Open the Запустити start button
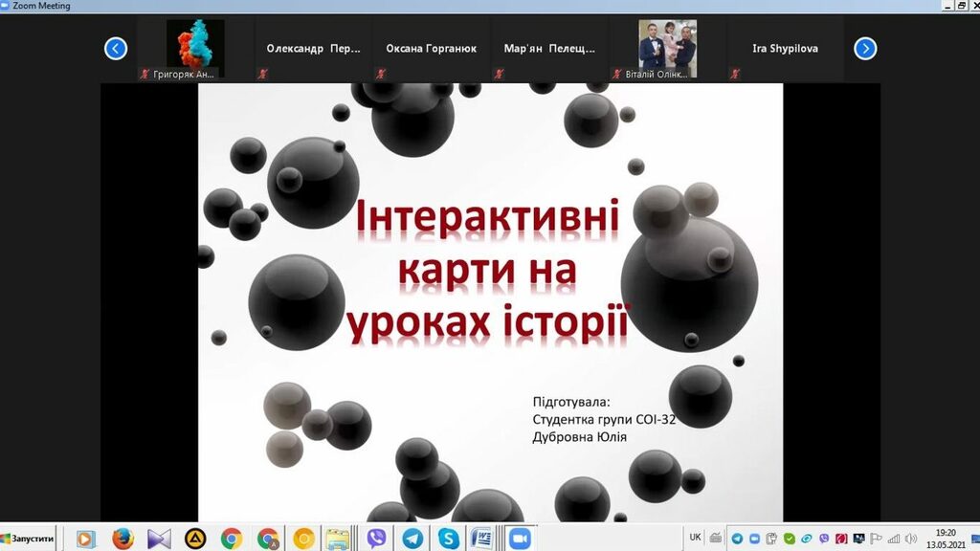Image resolution: width=980 pixels, height=551 pixels. tap(29, 539)
